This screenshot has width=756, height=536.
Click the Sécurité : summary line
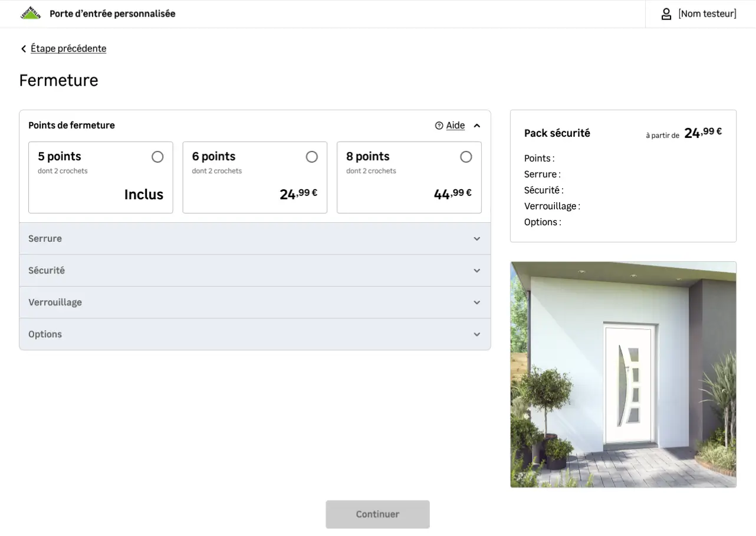coord(544,190)
